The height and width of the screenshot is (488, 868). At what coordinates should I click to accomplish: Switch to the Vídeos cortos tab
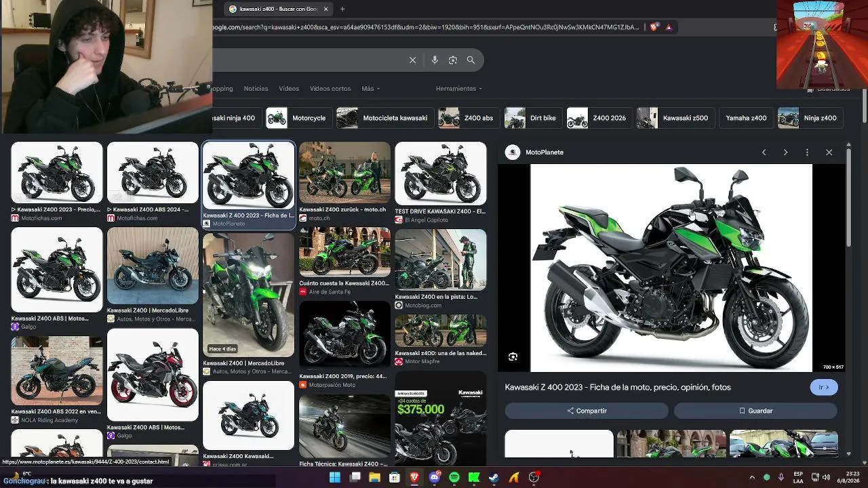click(330, 89)
